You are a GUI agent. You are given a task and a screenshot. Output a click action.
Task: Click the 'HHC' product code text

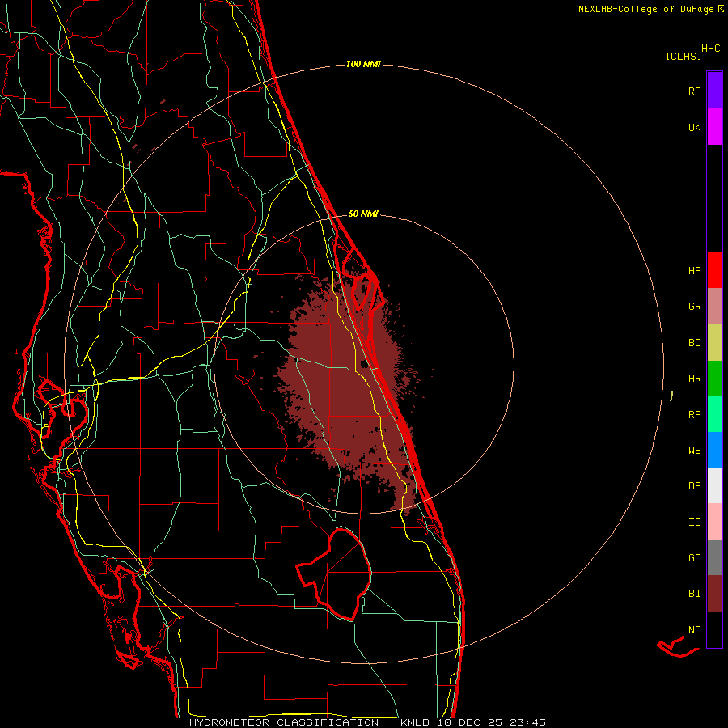[x=711, y=49]
